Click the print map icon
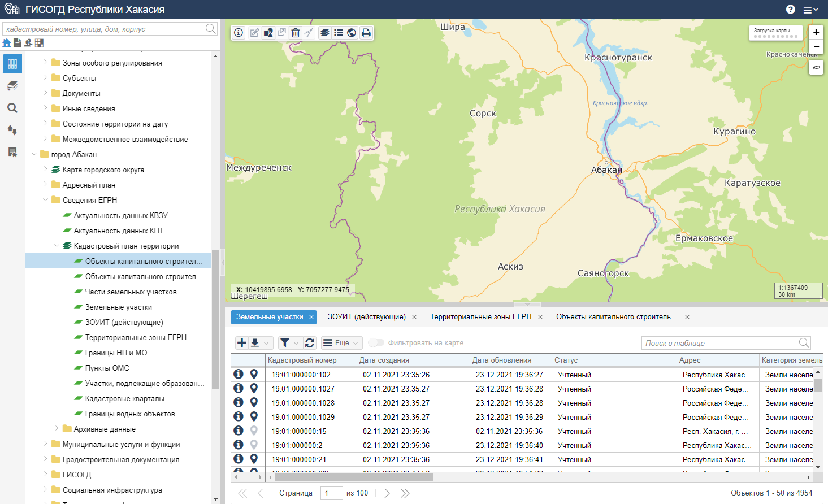This screenshot has height=504, width=828. pos(366,33)
